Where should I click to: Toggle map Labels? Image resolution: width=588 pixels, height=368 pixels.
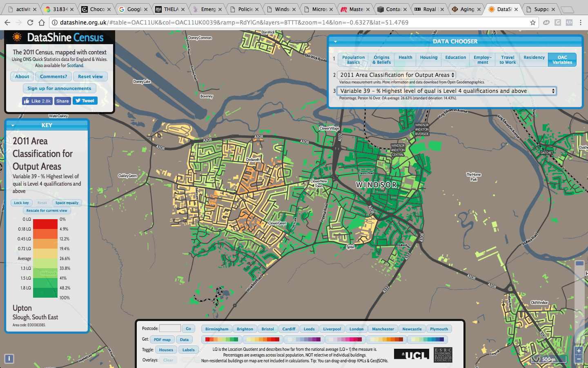[x=188, y=350]
